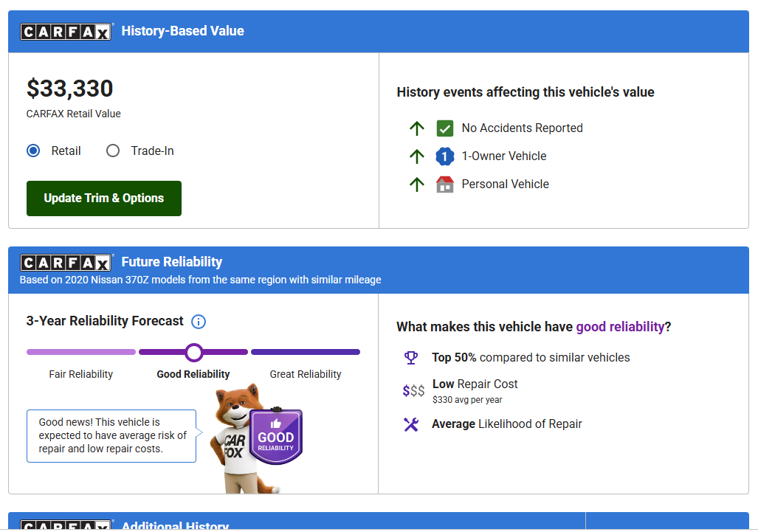
Task: Click the No Accidents Reported text
Action: pyautogui.click(x=522, y=128)
